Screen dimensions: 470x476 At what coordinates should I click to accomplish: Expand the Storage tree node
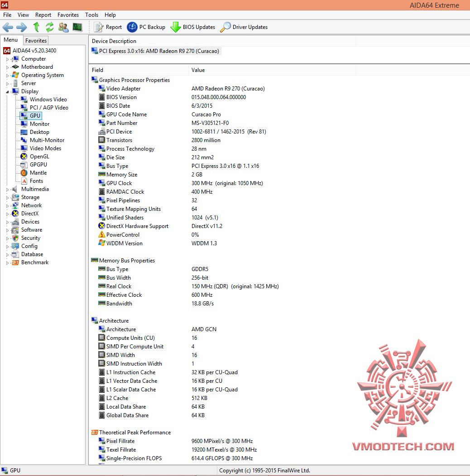(7, 198)
